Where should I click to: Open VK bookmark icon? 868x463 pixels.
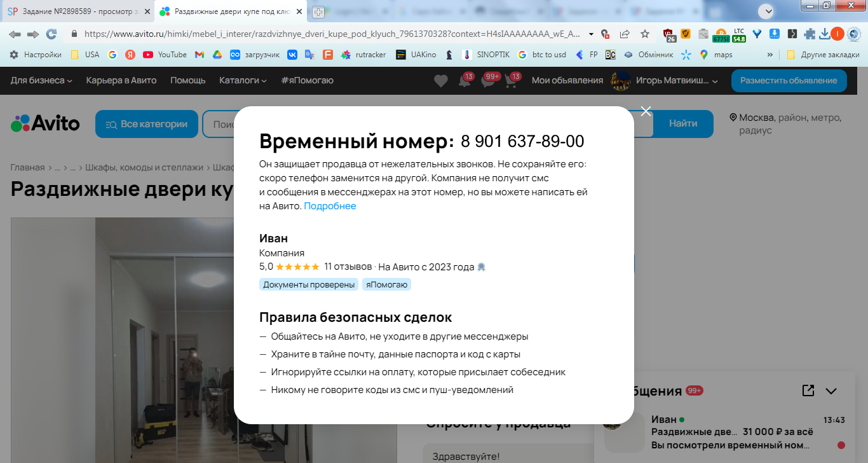292,55
